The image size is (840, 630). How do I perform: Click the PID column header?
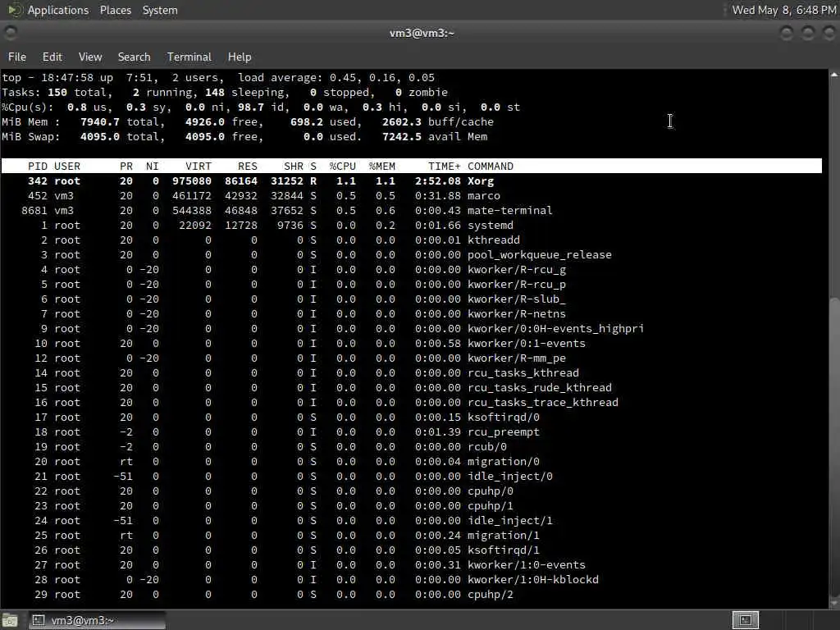[x=38, y=166]
